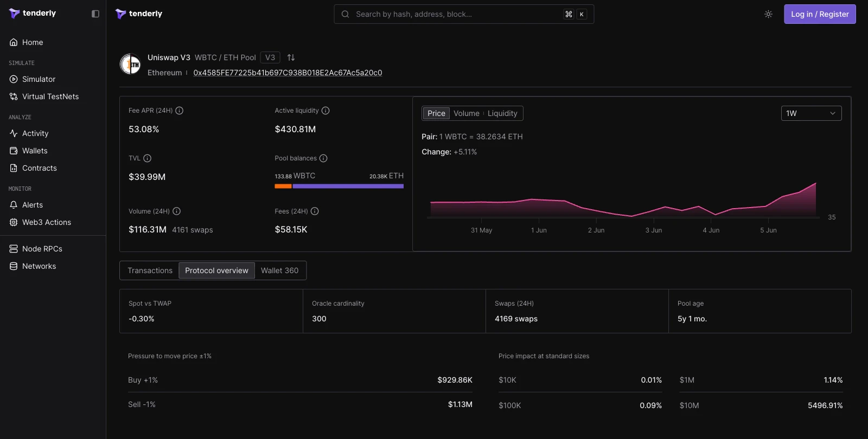868x439 pixels.
Task: Select the Price chart option
Action: (436, 113)
